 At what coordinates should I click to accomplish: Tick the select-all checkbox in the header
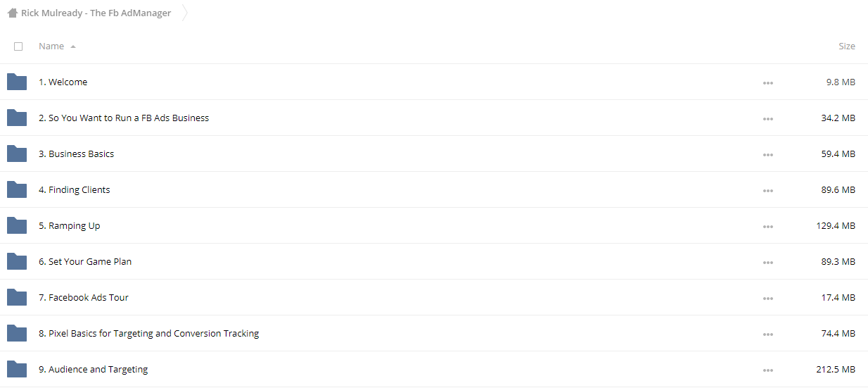pyautogui.click(x=18, y=46)
